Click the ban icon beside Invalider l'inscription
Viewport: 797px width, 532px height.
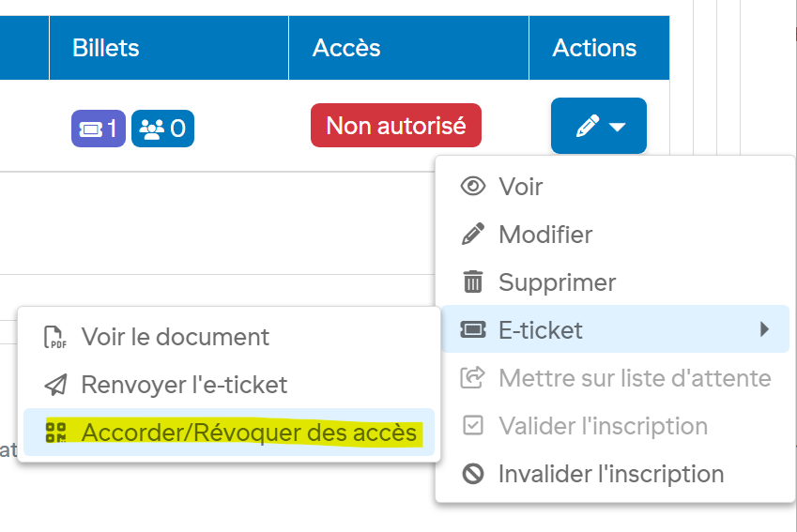473,474
